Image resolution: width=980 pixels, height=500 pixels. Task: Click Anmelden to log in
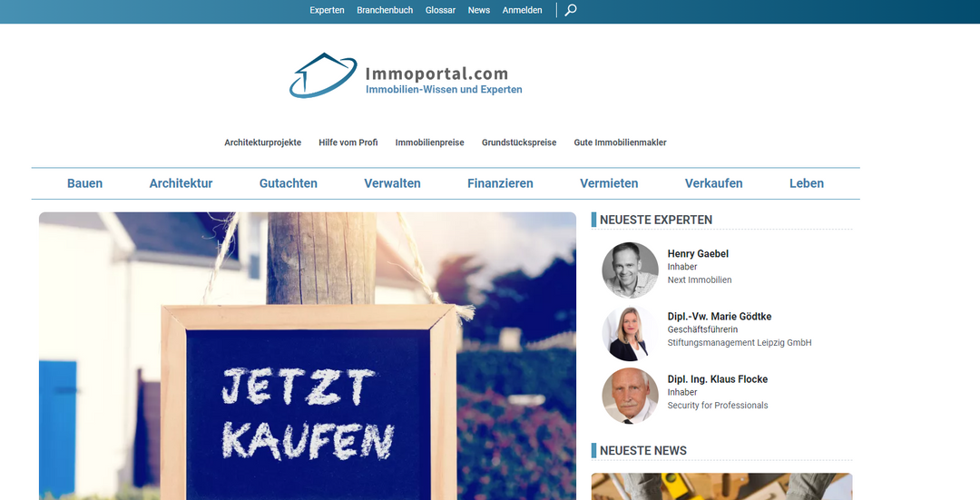pyautogui.click(x=522, y=10)
